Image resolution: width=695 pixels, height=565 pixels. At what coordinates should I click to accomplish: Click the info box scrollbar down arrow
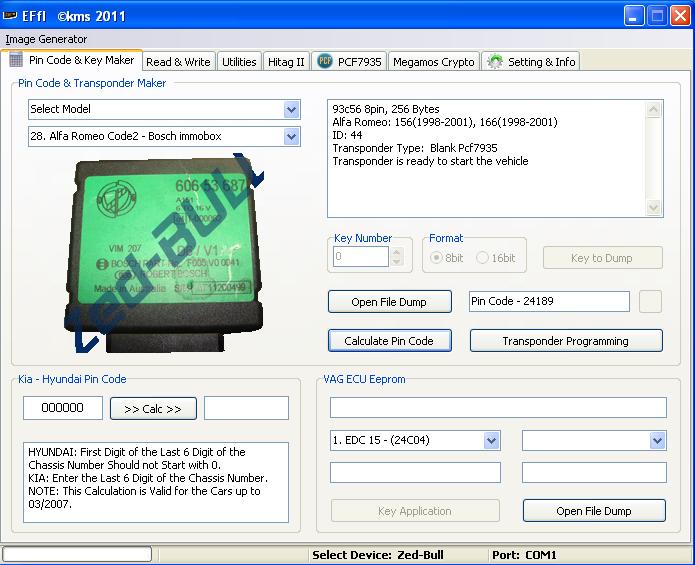pos(654,207)
